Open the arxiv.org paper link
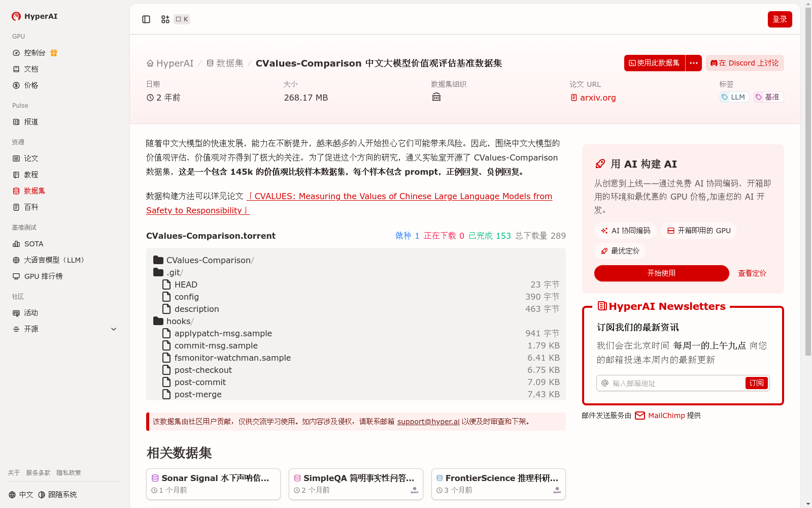Viewport: 812px width, 508px height. 593,98
